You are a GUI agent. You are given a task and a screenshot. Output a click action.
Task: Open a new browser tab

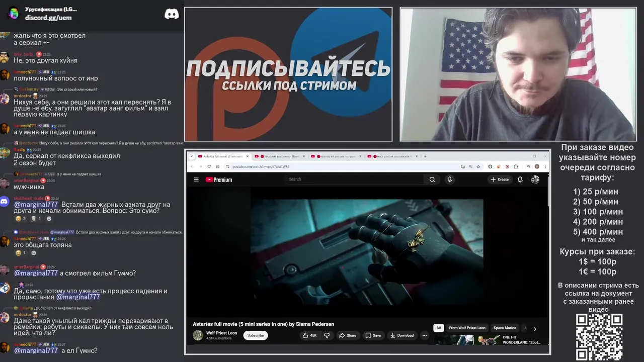(425, 156)
